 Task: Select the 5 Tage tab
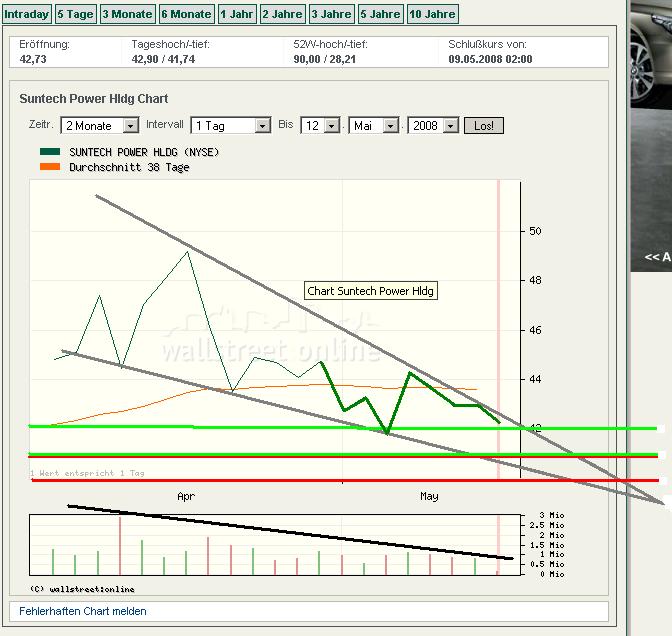75,14
